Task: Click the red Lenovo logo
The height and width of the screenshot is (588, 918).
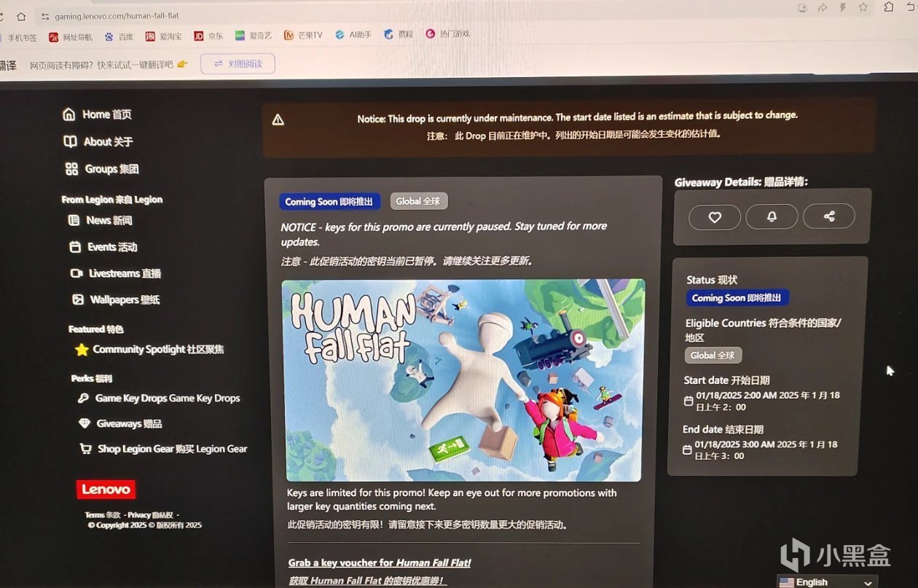Action: tap(106, 490)
